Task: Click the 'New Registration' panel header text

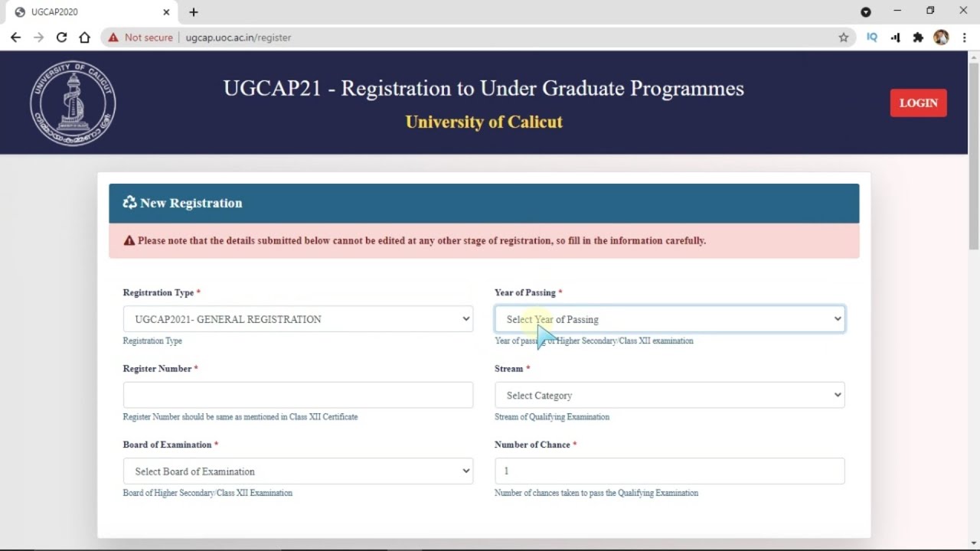Action: (x=191, y=203)
